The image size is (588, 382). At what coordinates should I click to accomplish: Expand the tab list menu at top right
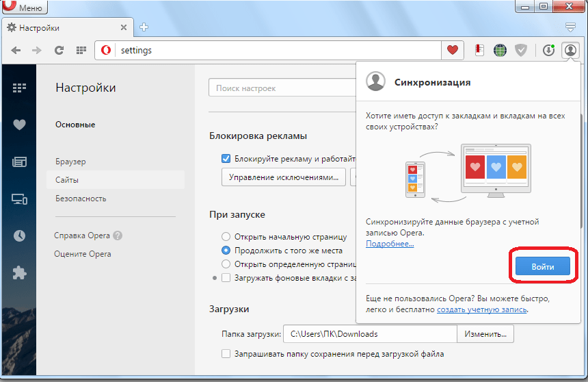pos(571,27)
